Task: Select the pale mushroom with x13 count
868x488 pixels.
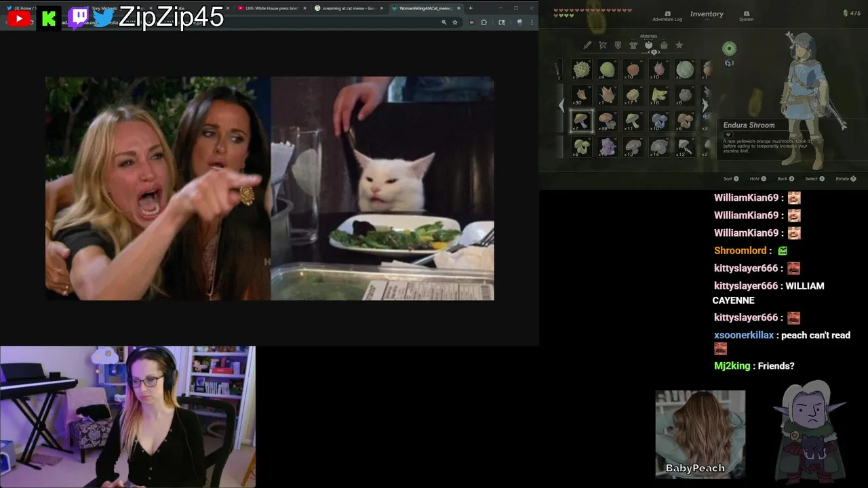Action: pyautogui.click(x=633, y=146)
